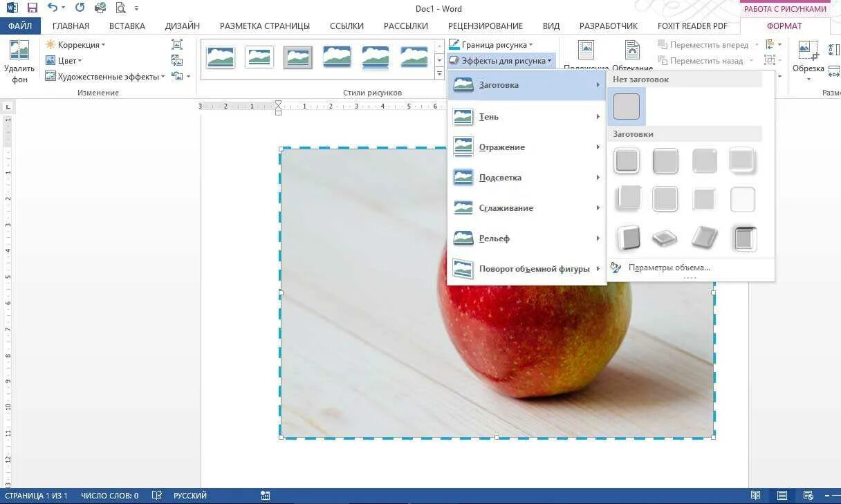This screenshot has height=504, width=841.
Task: Open the Заготовка submenu
Action: tap(527, 85)
